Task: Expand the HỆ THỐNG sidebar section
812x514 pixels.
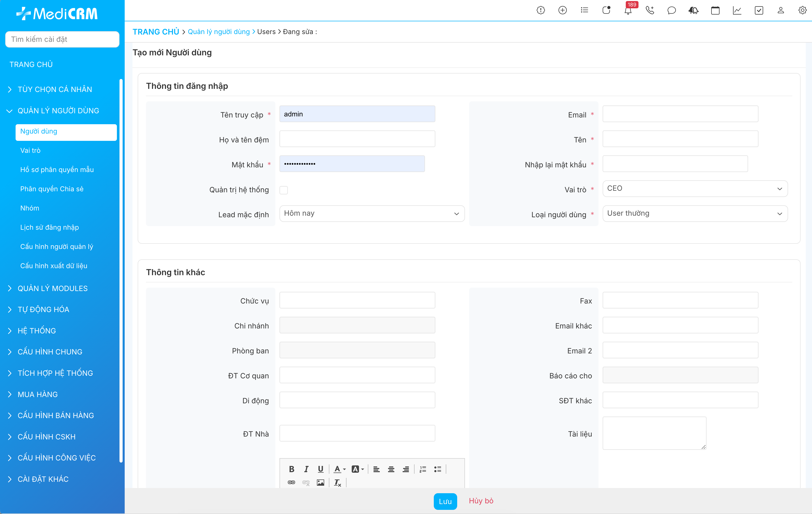Action: 37,331
